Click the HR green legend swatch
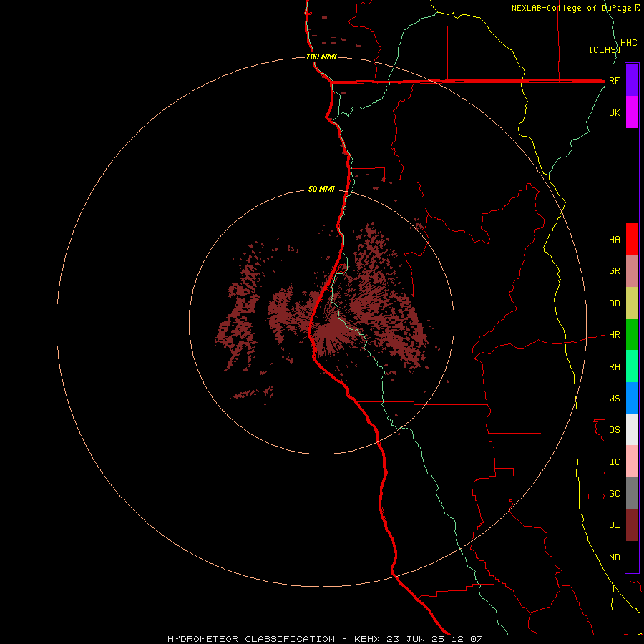This screenshot has width=644, height=644. pos(632,335)
